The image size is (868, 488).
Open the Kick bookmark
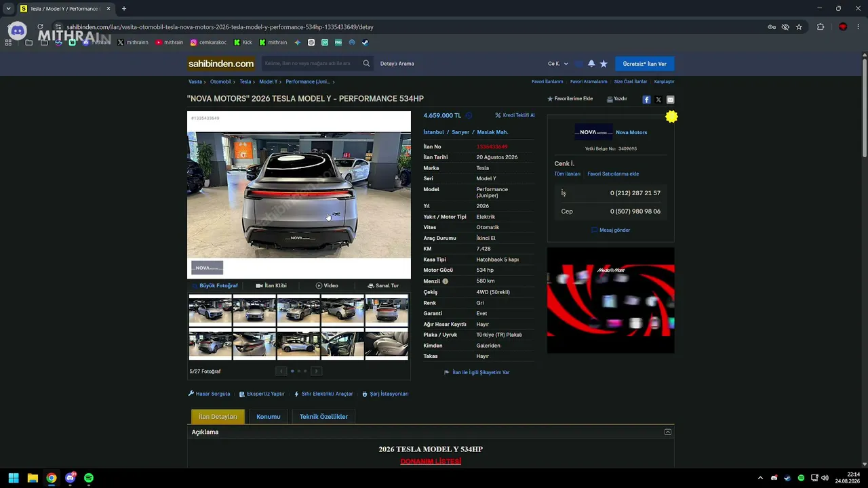[243, 42]
